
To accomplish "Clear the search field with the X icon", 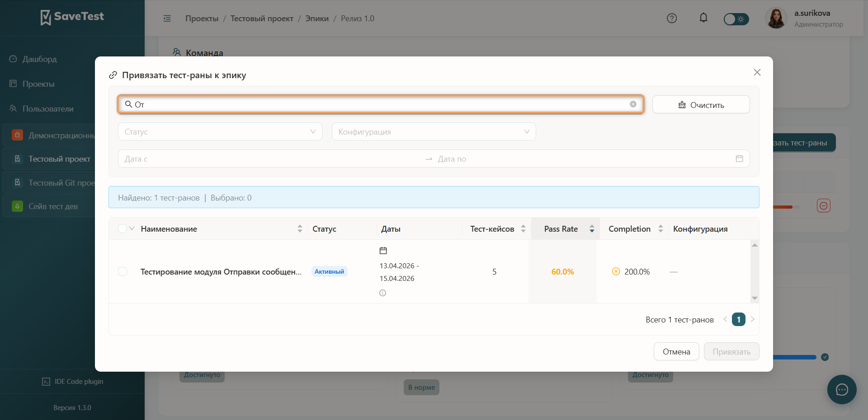I will point(633,104).
